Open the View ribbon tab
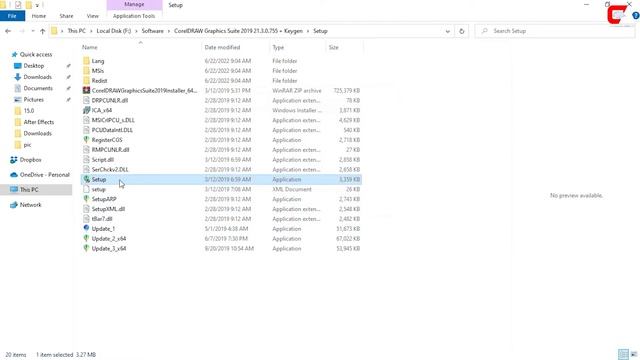640x360 pixels. 93,16
